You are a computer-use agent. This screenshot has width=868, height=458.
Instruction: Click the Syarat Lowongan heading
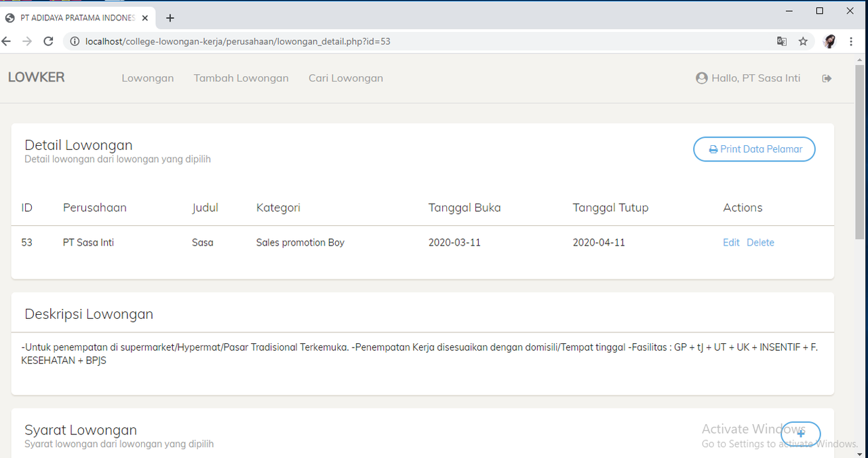[x=81, y=430]
